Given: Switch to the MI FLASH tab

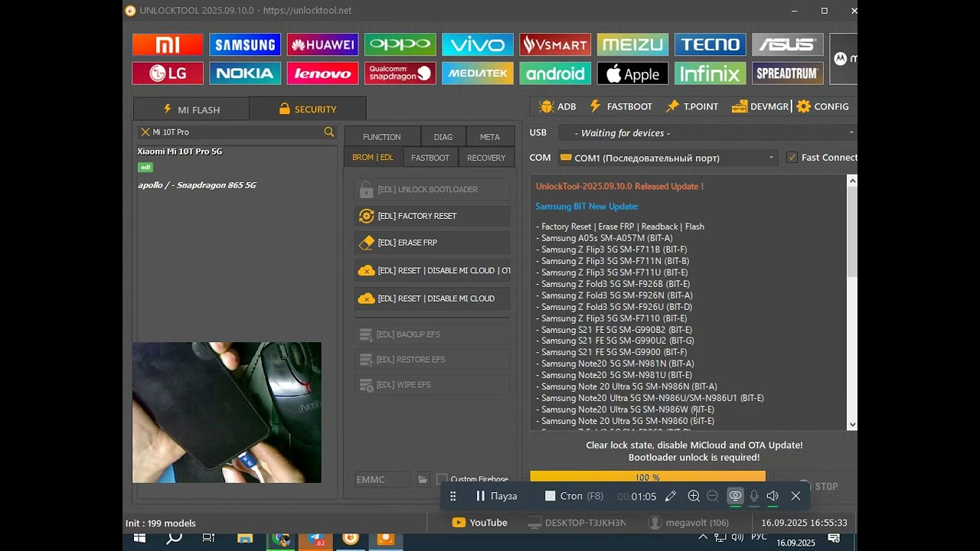Looking at the screenshot, I should coord(191,109).
